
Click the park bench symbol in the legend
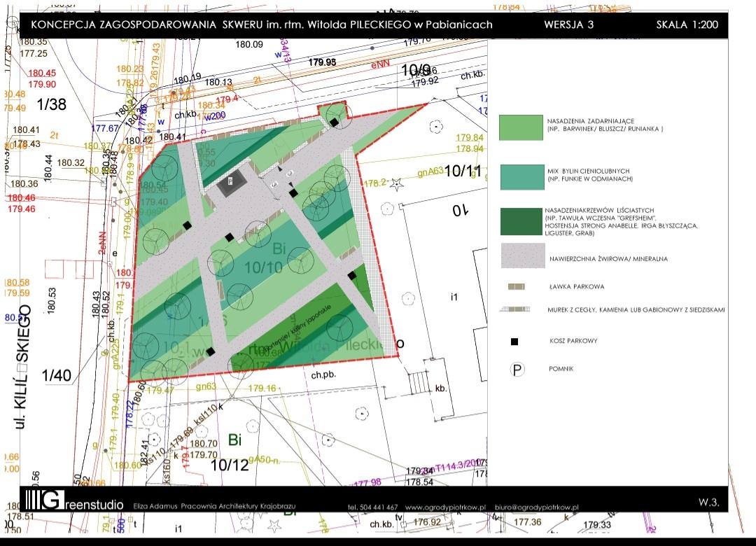pos(517,287)
